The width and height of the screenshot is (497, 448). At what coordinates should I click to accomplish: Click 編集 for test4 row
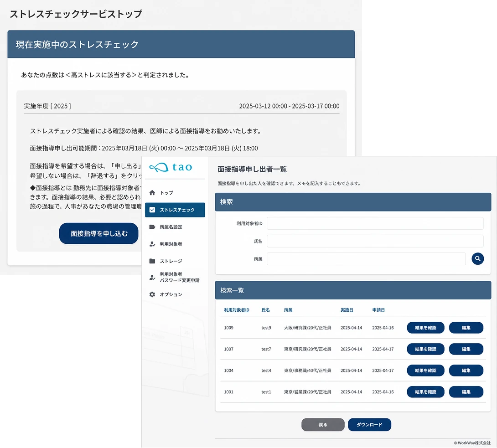click(466, 371)
